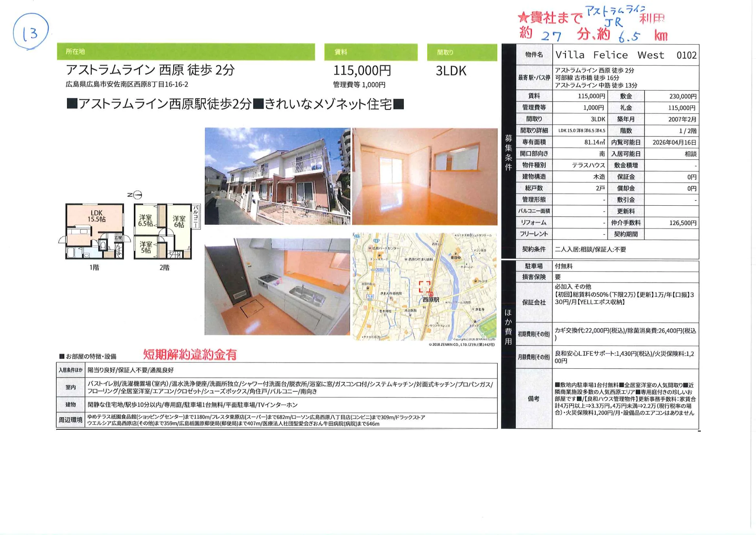Open the building exterior photo
The height and width of the screenshot is (535, 756).
tap(277, 176)
